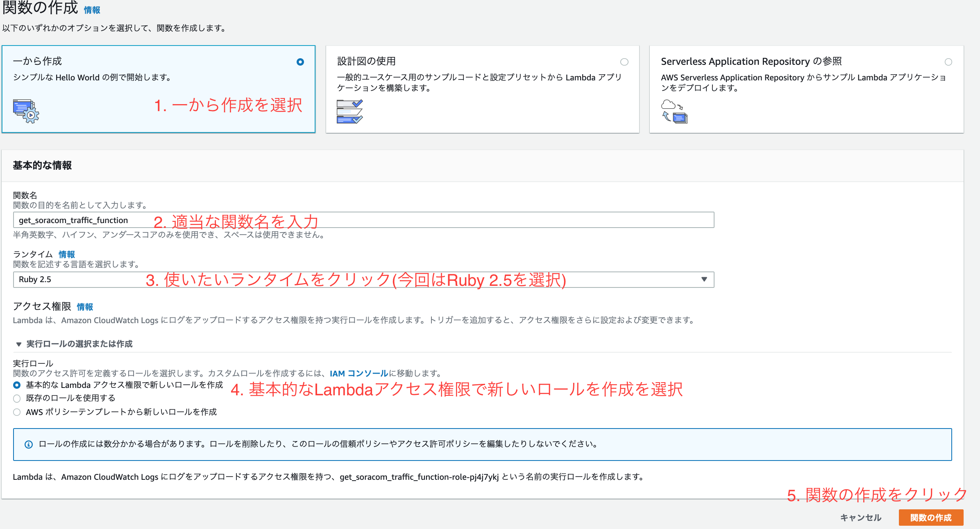Click the 一から作成 gear window icon
Image resolution: width=980 pixels, height=529 pixels.
tap(26, 111)
